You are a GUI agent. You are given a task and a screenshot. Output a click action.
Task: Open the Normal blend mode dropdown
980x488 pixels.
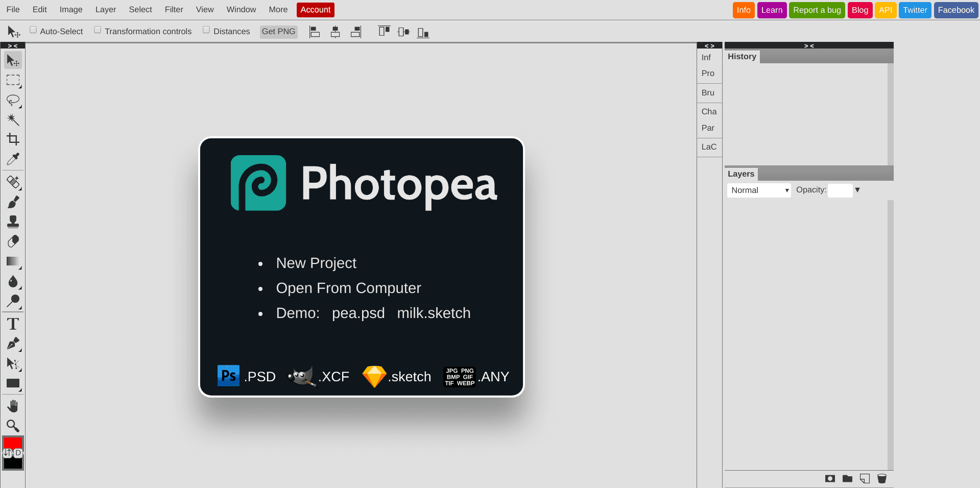click(x=759, y=190)
